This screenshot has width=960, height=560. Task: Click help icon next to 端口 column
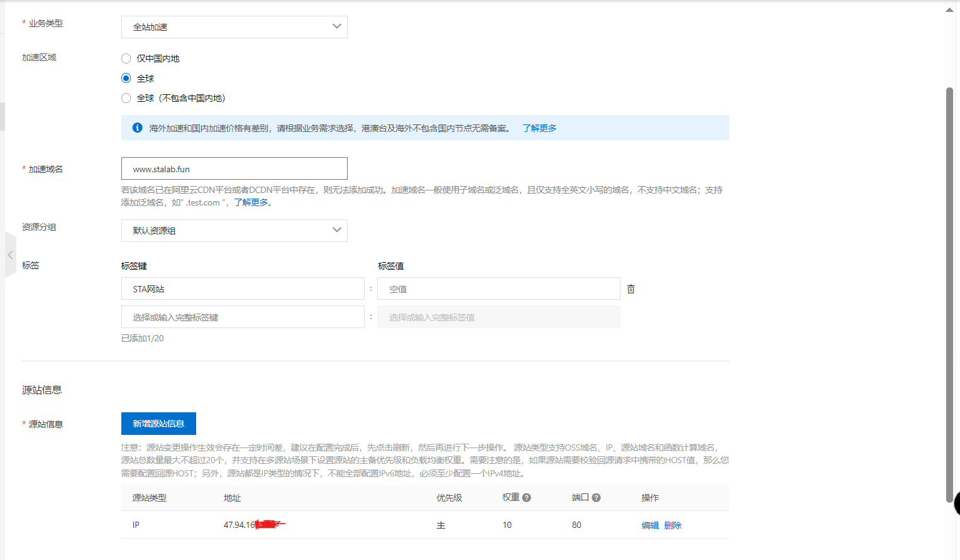tap(596, 498)
